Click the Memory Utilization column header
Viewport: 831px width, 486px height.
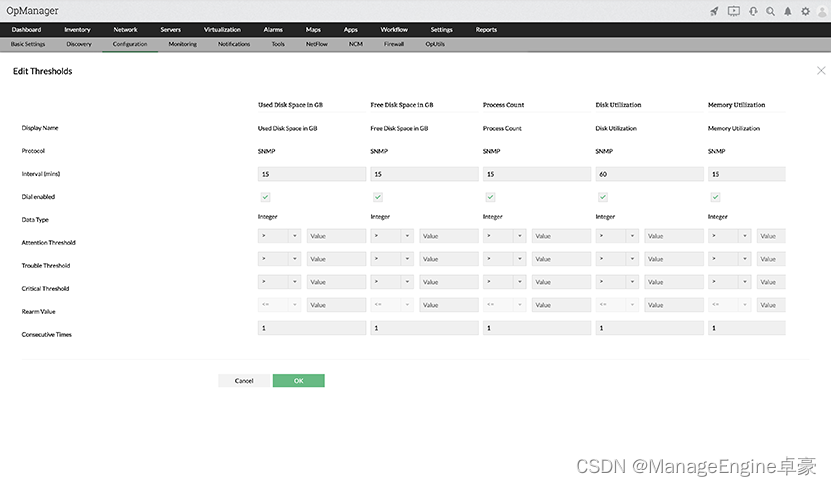point(736,105)
